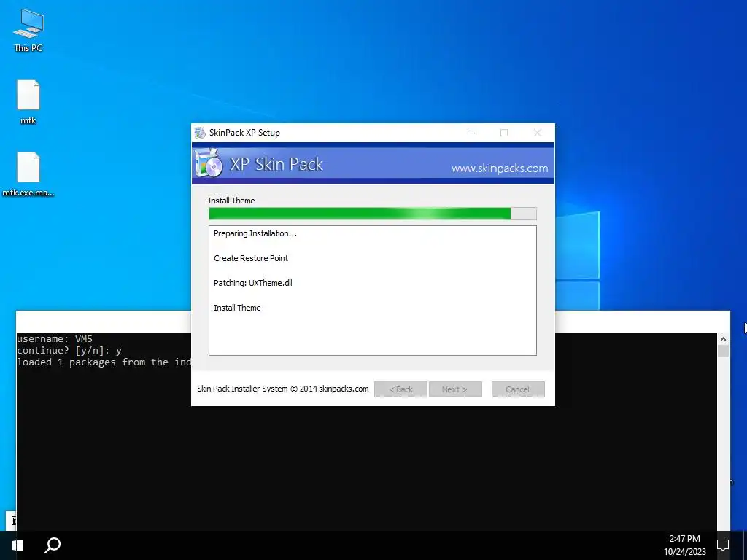This screenshot has width=747, height=560.
Task: Open taskbar search magnifier
Action: [x=53, y=545]
